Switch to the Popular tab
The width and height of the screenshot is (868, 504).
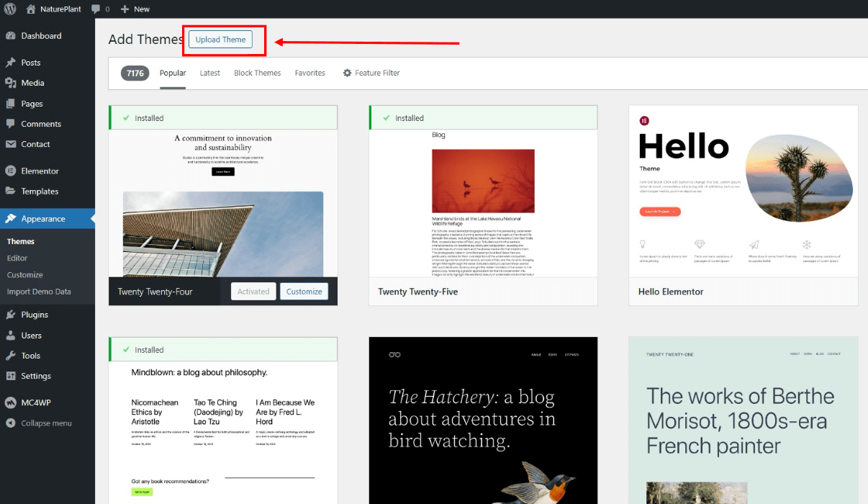point(173,73)
